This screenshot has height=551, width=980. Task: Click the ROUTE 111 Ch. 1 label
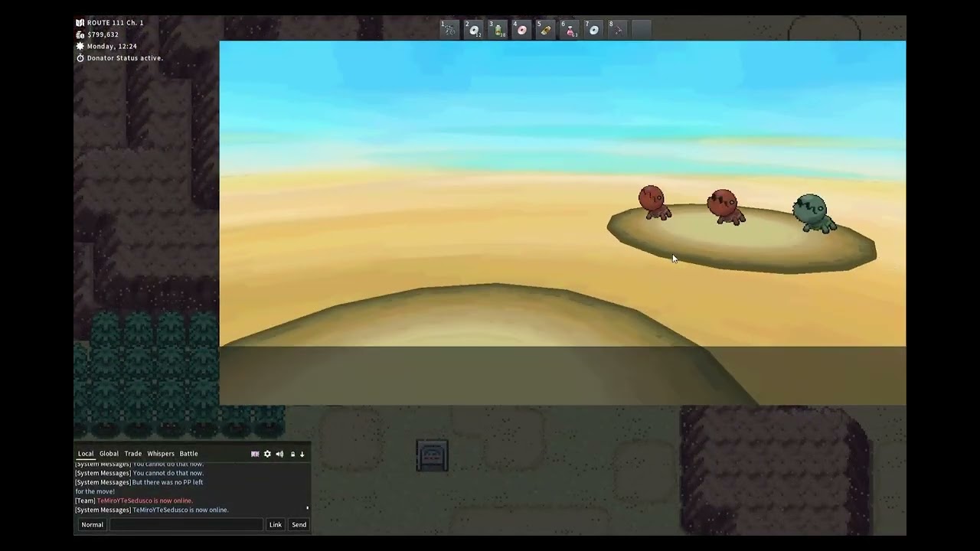pos(115,23)
